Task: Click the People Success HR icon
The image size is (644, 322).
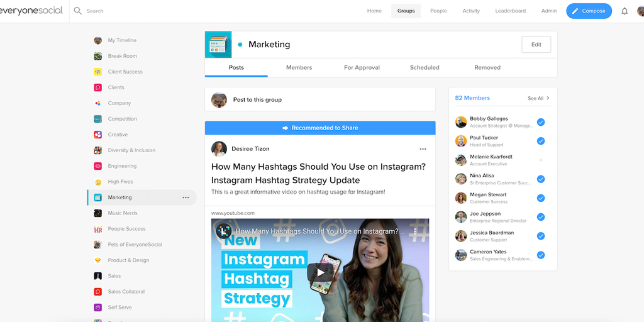Action: coord(97,229)
